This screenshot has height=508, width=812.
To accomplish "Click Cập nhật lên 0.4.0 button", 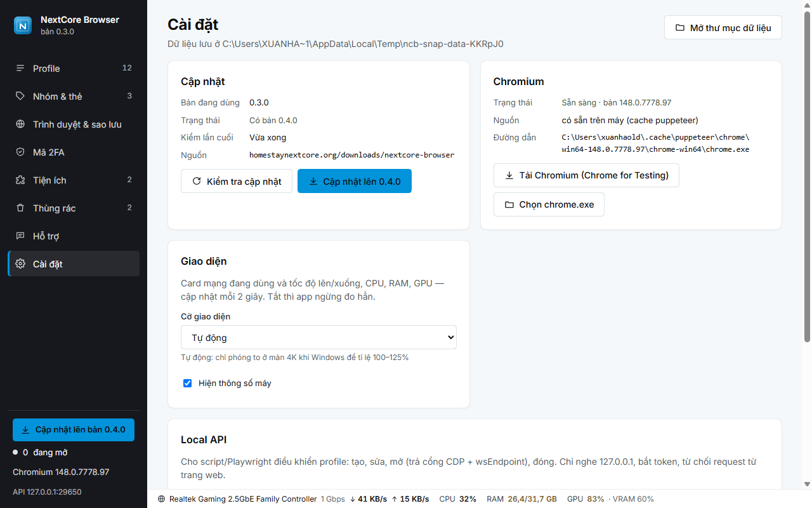I will 355,182.
